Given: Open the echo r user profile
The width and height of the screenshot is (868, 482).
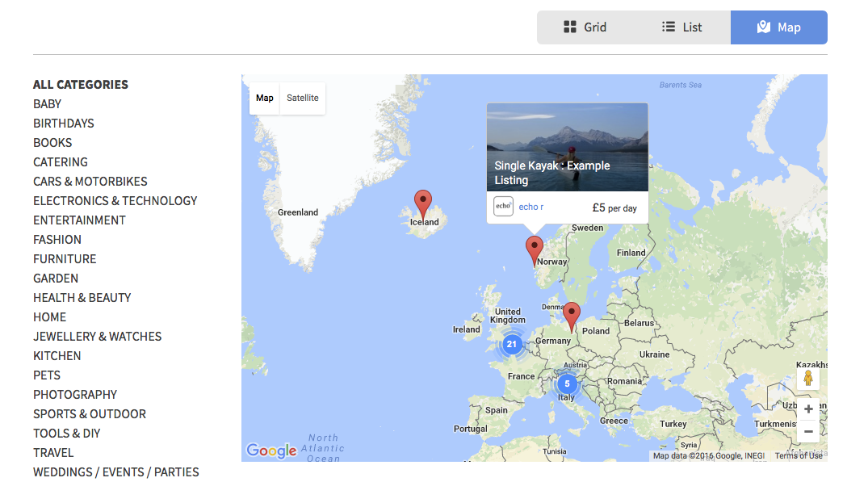Looking at the screenshot, I should pos(530,207).
